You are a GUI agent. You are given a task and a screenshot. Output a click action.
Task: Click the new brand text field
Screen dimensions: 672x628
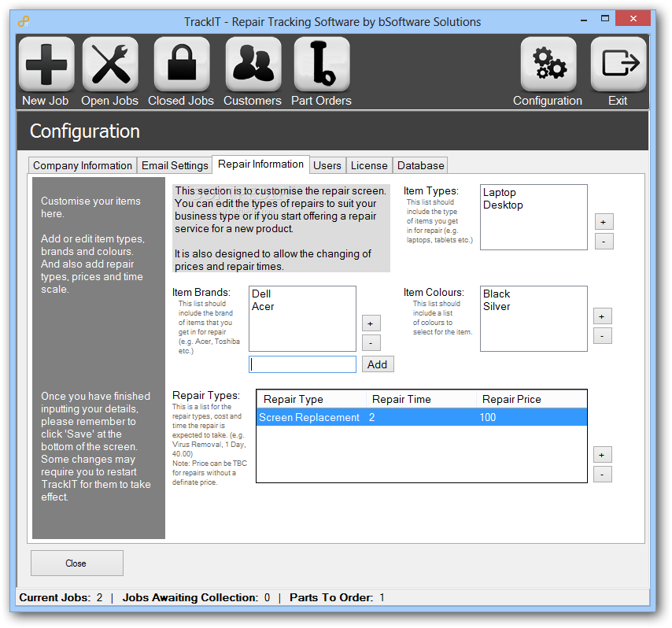click(303, 364)
